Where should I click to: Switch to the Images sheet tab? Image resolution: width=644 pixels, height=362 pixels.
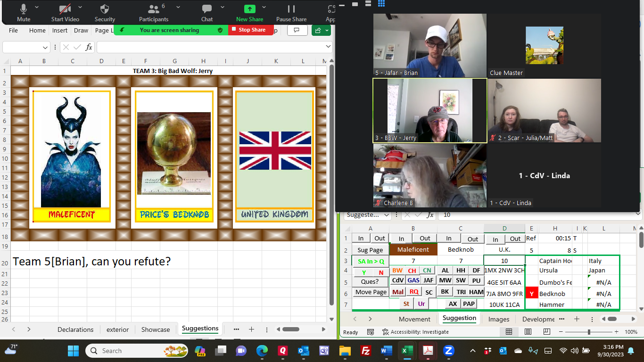pyautogui.click(x=499, y=319)
